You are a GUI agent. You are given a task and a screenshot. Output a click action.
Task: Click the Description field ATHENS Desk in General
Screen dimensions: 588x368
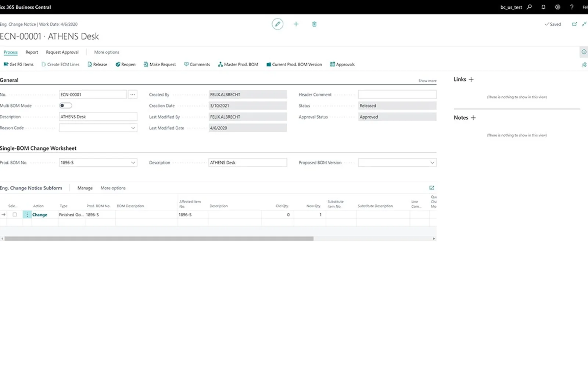98,117
